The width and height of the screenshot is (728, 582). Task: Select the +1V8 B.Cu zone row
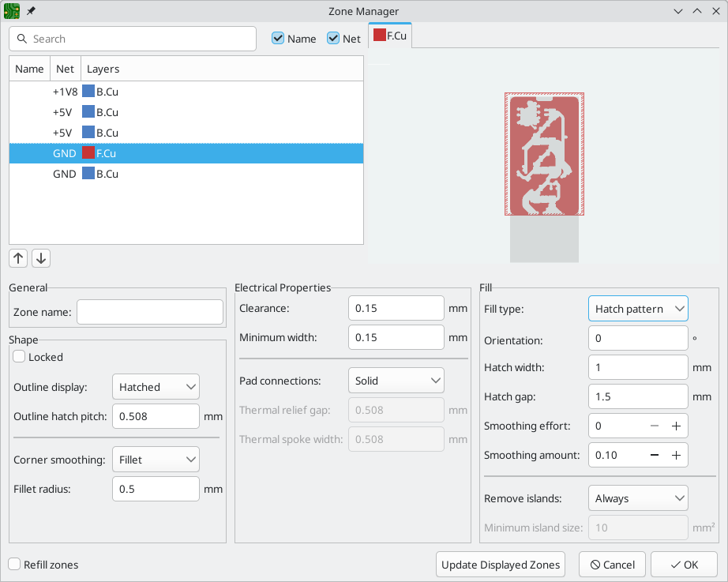click(186, 92)
